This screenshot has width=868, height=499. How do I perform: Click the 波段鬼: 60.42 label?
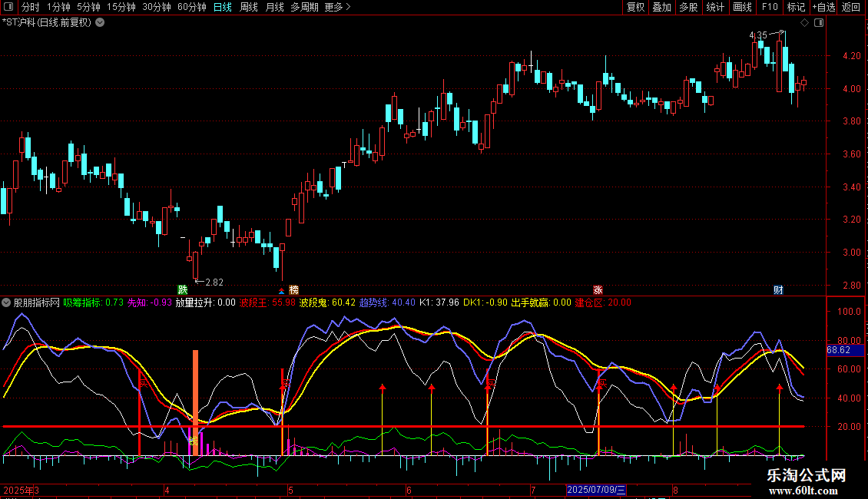tap(327, 302)
